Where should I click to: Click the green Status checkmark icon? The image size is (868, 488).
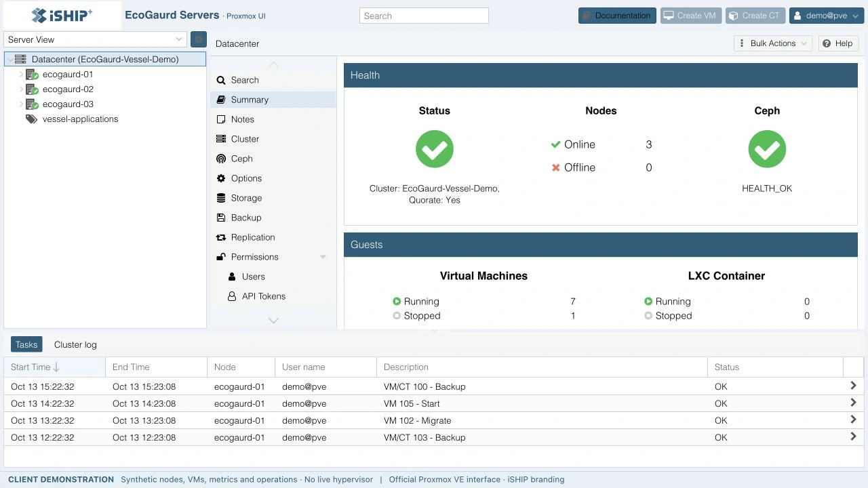pyautogui.click(x=435, y=149)
